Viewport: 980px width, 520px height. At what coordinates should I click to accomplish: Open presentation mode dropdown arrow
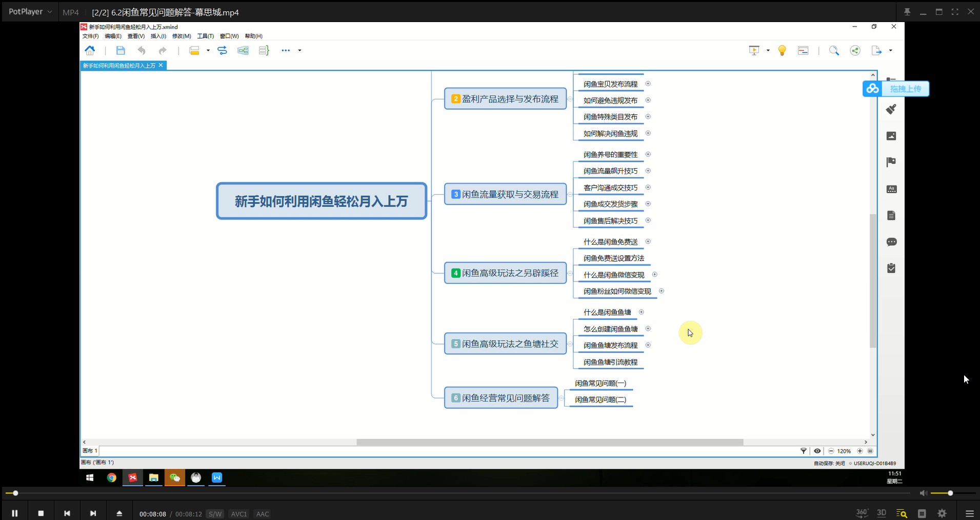click(768, 50)
